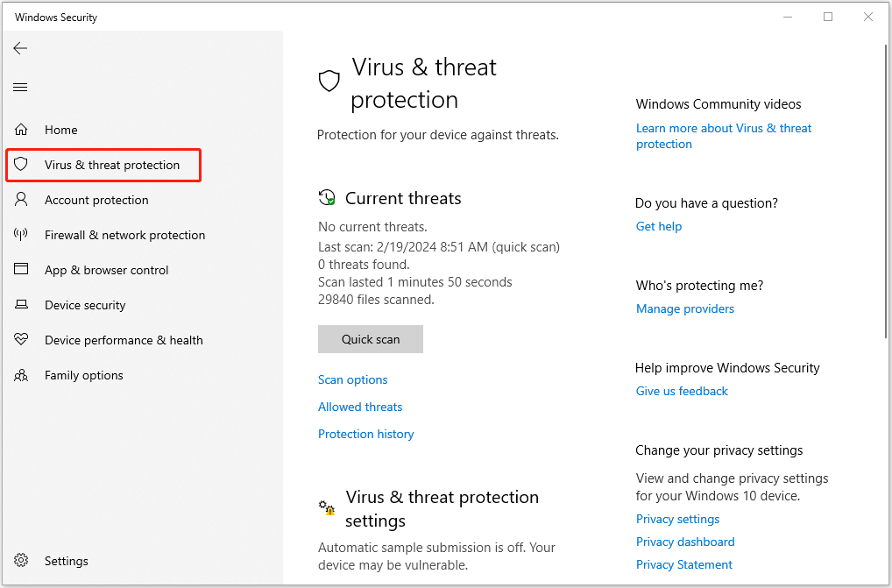The height and width of the screenshot is (588, 892).
Task: Click the Get help link
Action: (658, 226)
